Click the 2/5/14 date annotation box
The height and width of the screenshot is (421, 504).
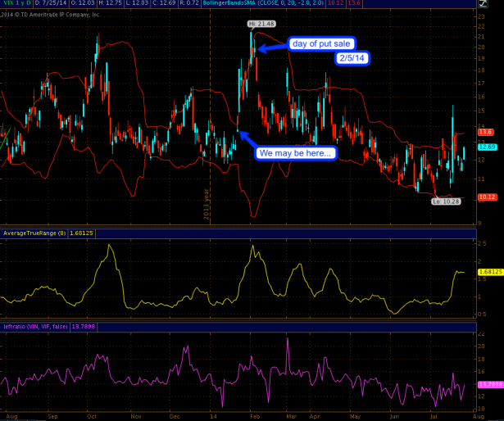352,57
